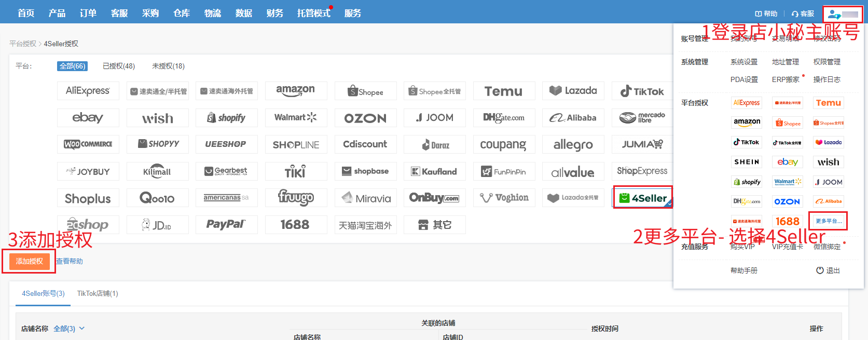
Task: Choose the Alibaba tile in platform grid
Action: click(x=573, y=118)
